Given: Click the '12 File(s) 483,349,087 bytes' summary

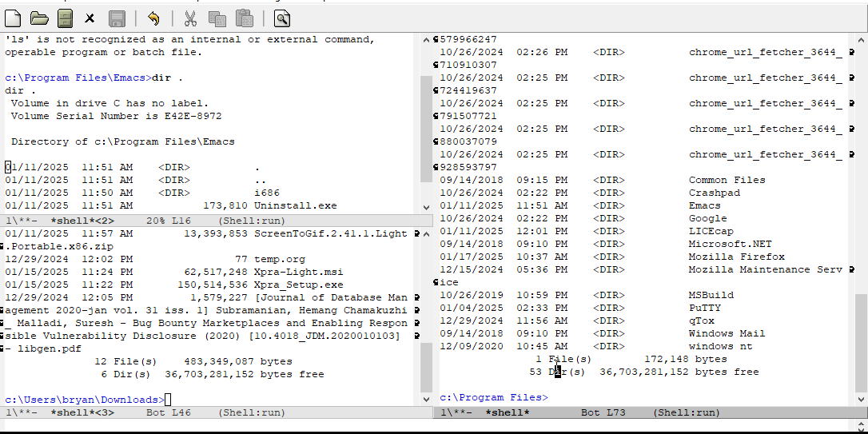Looking at the screenshot, I should 193,361.
